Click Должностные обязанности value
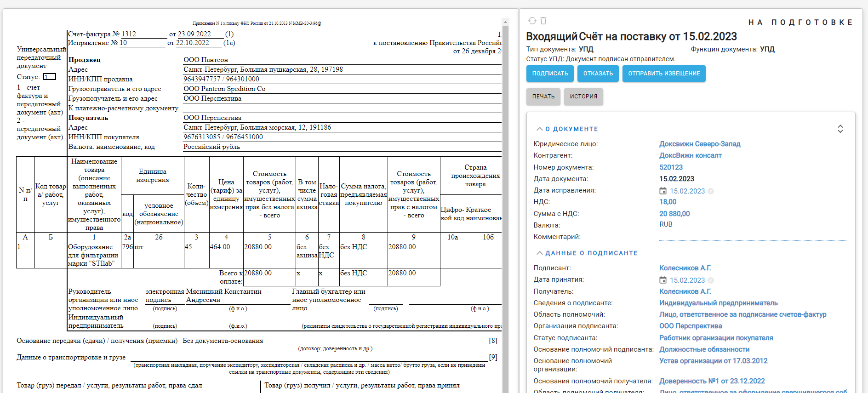This screenshot has height=393, width=868. [x=704, y=349]
